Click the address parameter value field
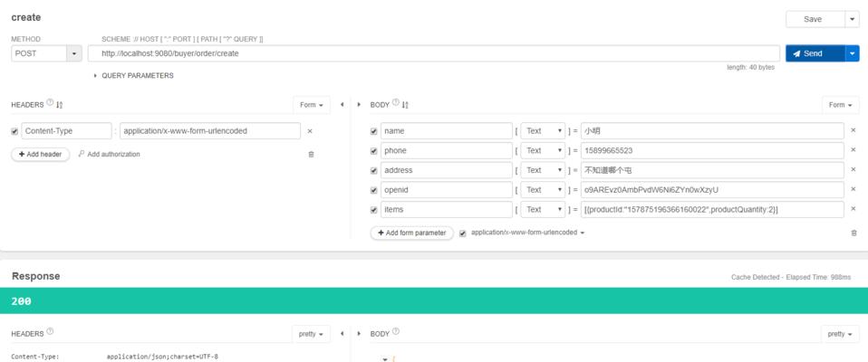Viewport: 868px width, 362px height. tap(712, 170)
